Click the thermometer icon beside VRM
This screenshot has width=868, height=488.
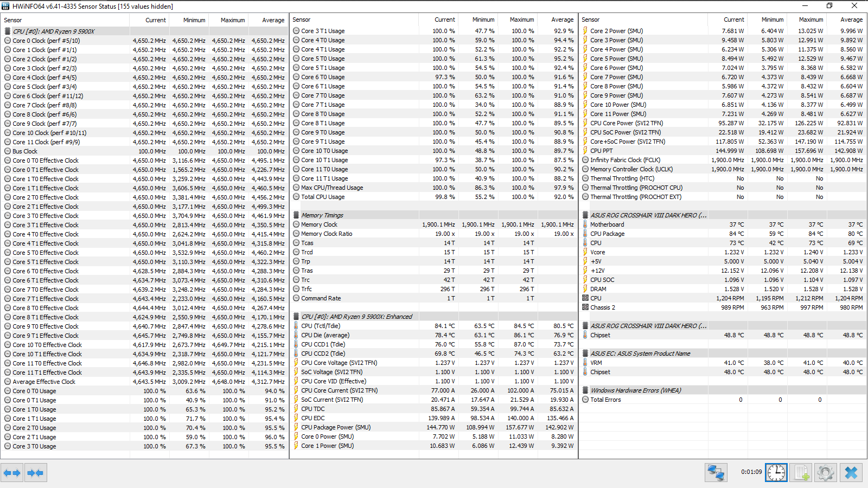tap(585, 363)
